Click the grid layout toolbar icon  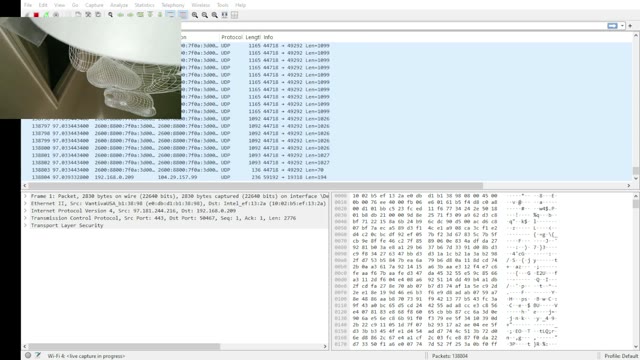[234, 15]
